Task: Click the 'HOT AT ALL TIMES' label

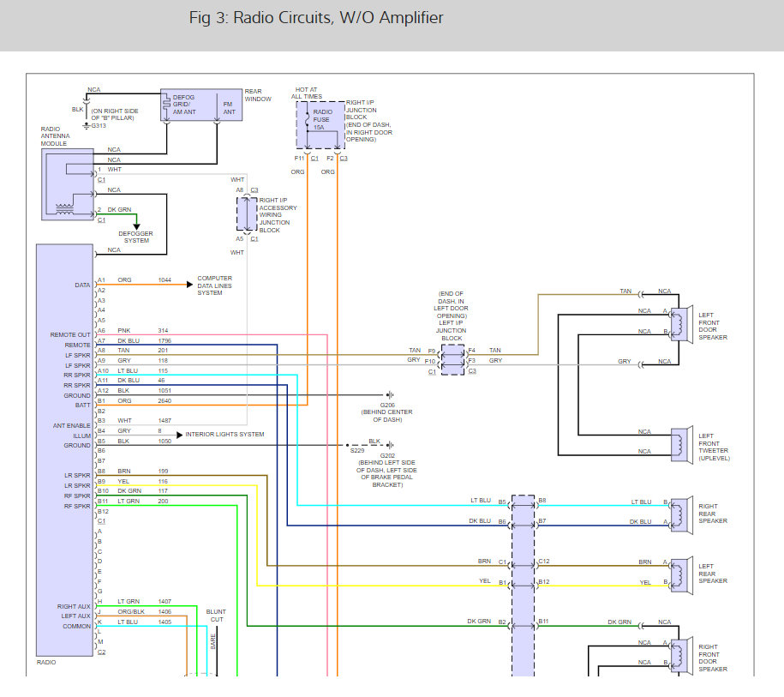Action: pos(307,93)
